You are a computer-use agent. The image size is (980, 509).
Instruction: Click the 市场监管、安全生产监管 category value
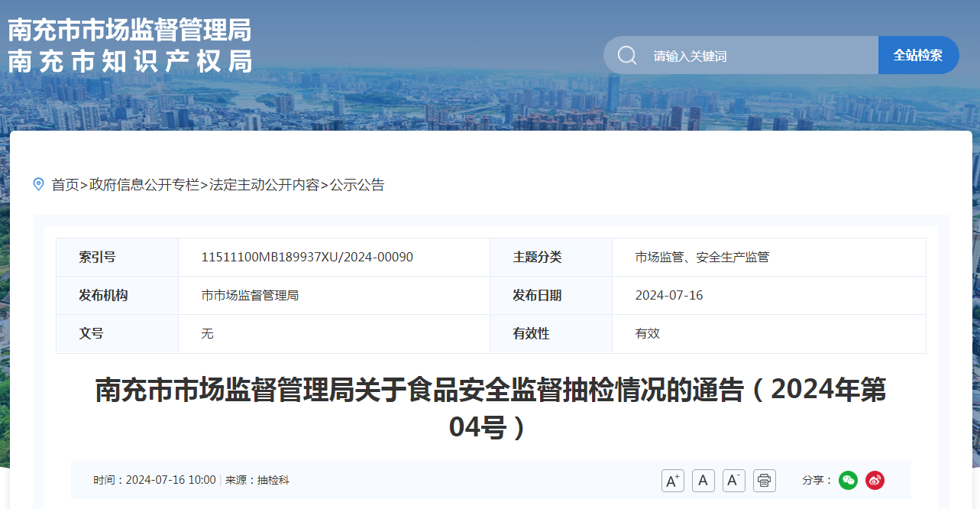coord(702,258)
